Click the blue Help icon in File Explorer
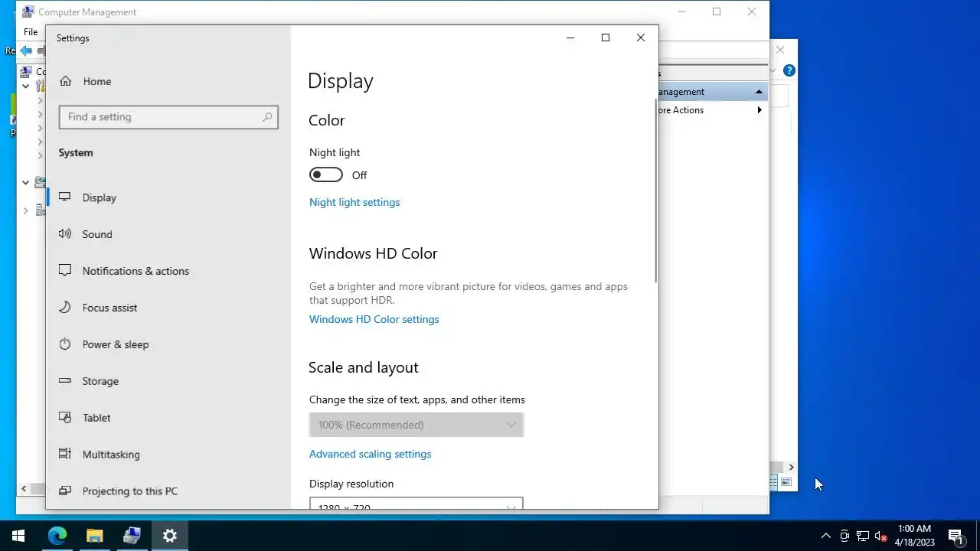The width and height of the screenshot is (980, 551). click(789, 70)
